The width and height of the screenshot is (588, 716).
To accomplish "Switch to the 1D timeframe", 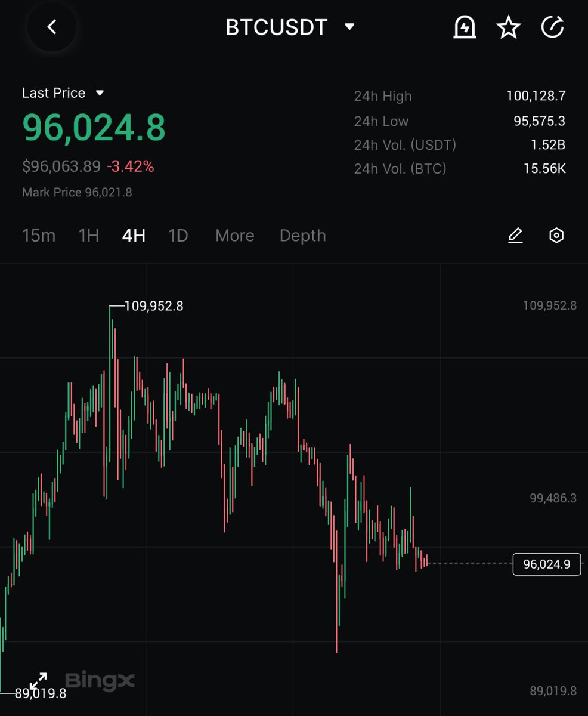I will coord(178,236).
